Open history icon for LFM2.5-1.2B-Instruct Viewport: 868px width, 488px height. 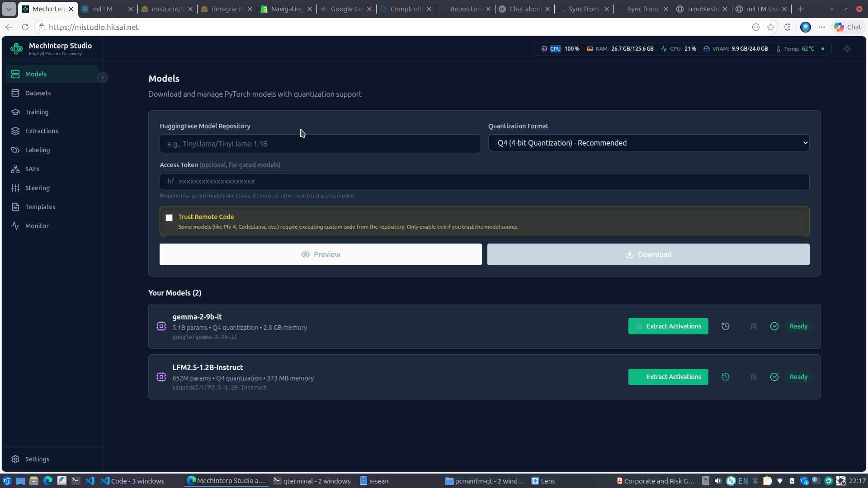tap(726, 377)
